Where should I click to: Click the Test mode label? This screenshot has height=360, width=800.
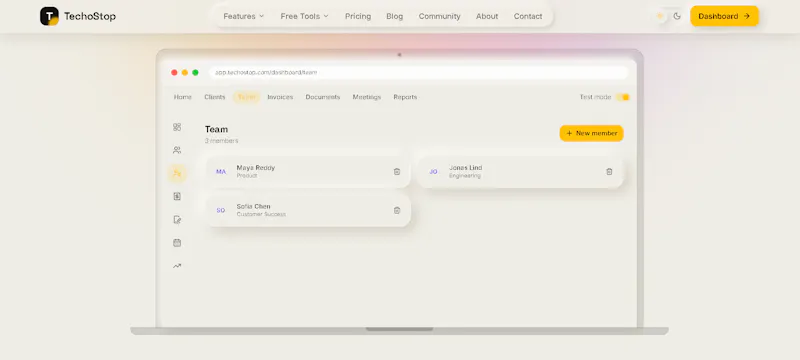pos(595,97)
